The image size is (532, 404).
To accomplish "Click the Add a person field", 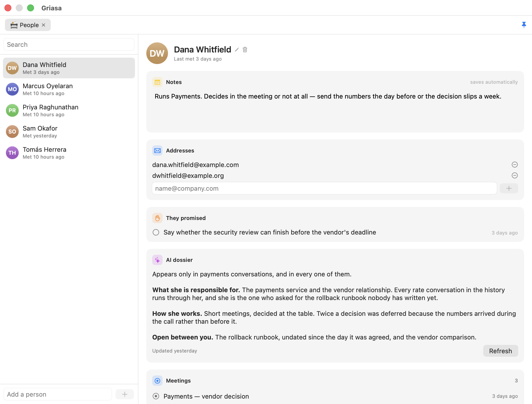I will point(58,394).
